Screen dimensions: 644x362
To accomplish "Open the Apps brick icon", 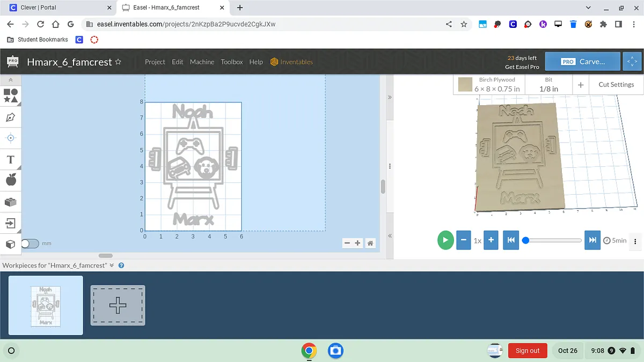I will point(11,202).
